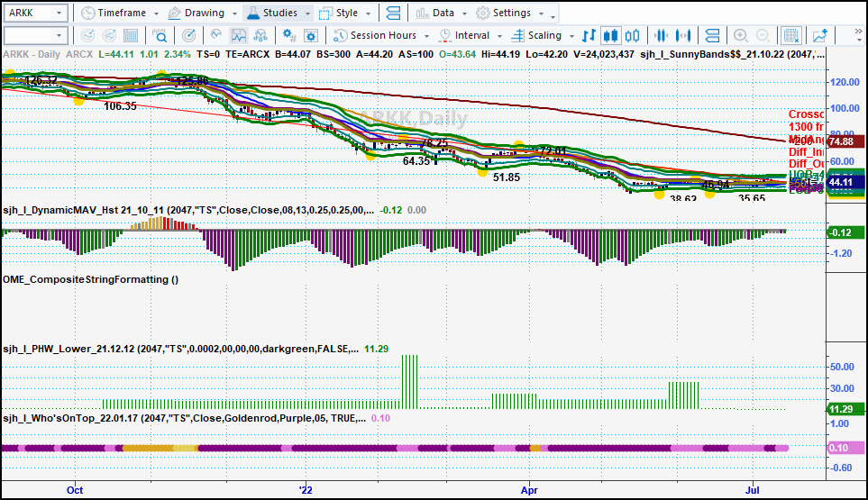This screenshot has height=500, width=868.
Task: Click the 74.88 price axis label
Action: pyautogui.click(x=845, y=141)
